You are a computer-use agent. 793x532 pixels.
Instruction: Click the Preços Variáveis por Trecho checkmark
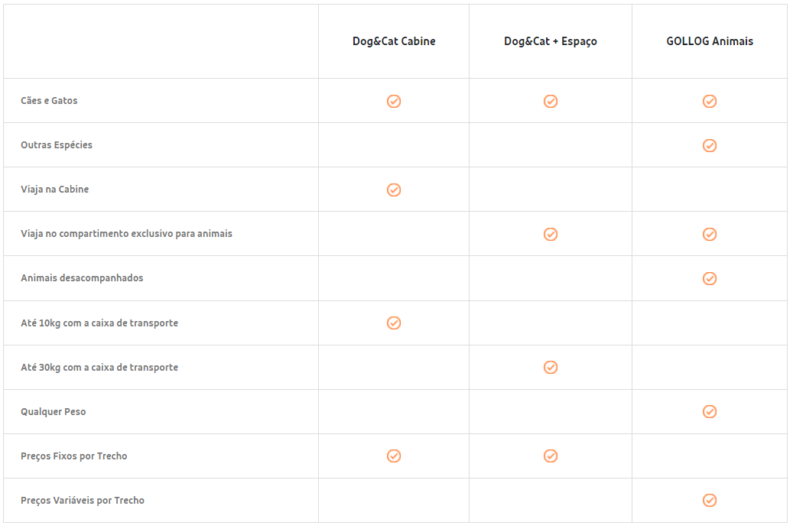710,500
